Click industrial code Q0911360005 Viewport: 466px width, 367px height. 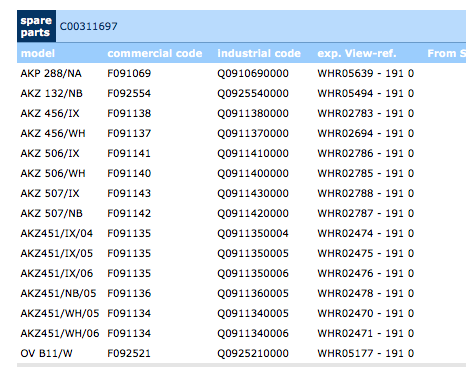253,293
